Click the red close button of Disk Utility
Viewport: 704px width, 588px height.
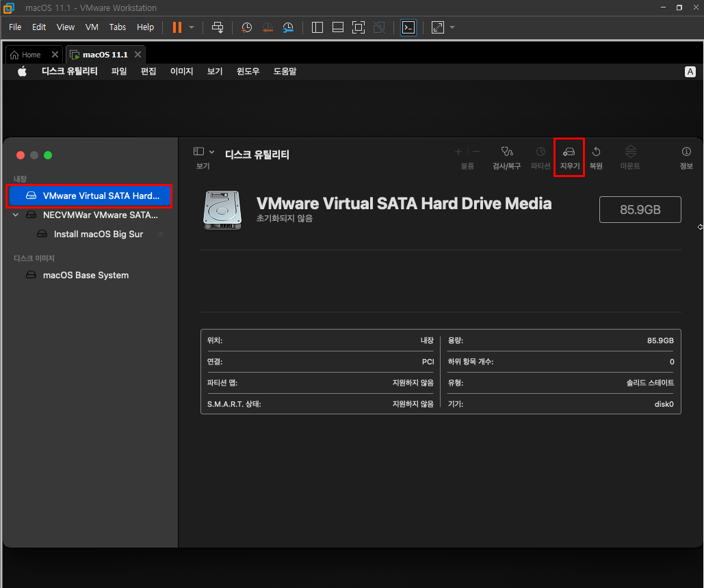(21, 155)
